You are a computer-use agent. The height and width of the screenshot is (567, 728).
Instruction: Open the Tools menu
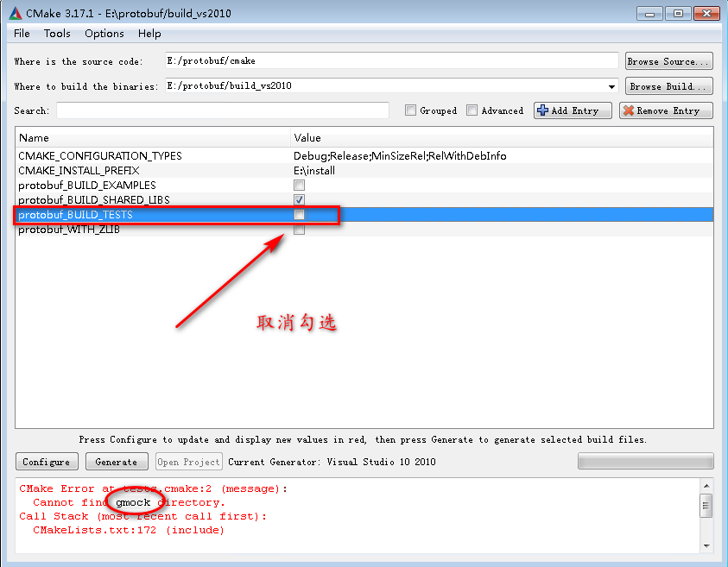coord(57,34)
